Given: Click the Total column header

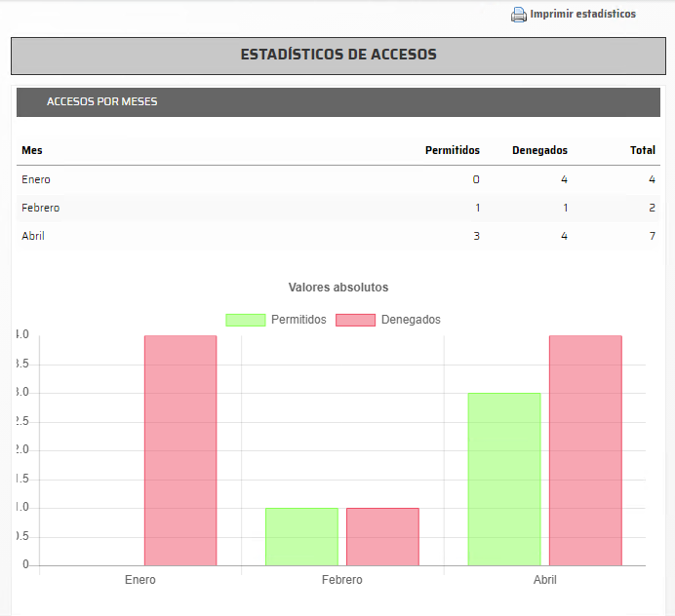Looking at the screenshot, I should [x=642, y=150].
